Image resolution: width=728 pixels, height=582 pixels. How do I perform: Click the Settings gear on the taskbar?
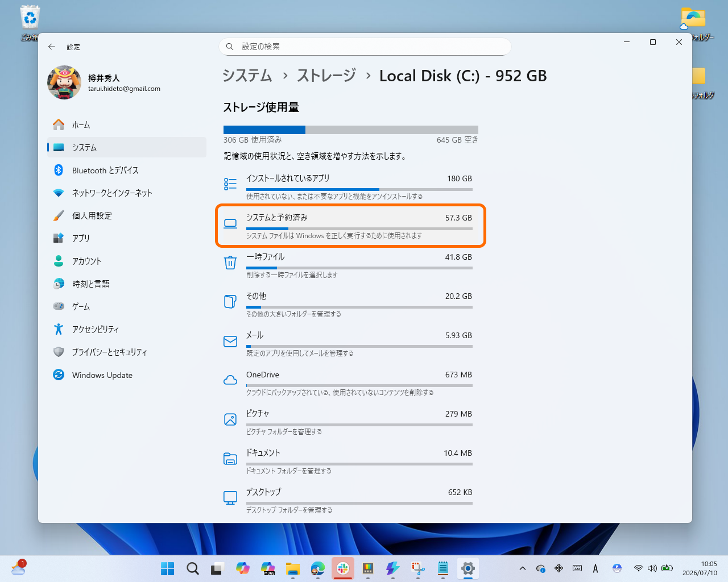(468, 568)
